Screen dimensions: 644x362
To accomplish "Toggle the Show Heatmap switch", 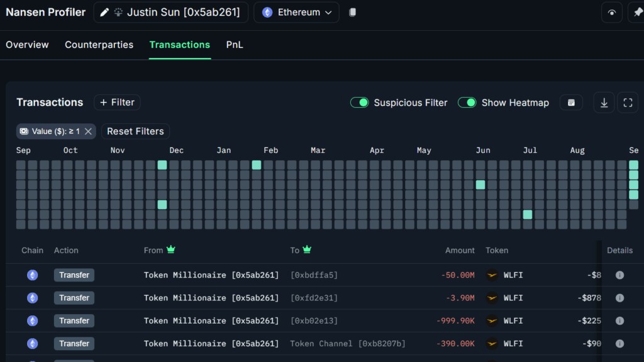I will click(467, 103).
